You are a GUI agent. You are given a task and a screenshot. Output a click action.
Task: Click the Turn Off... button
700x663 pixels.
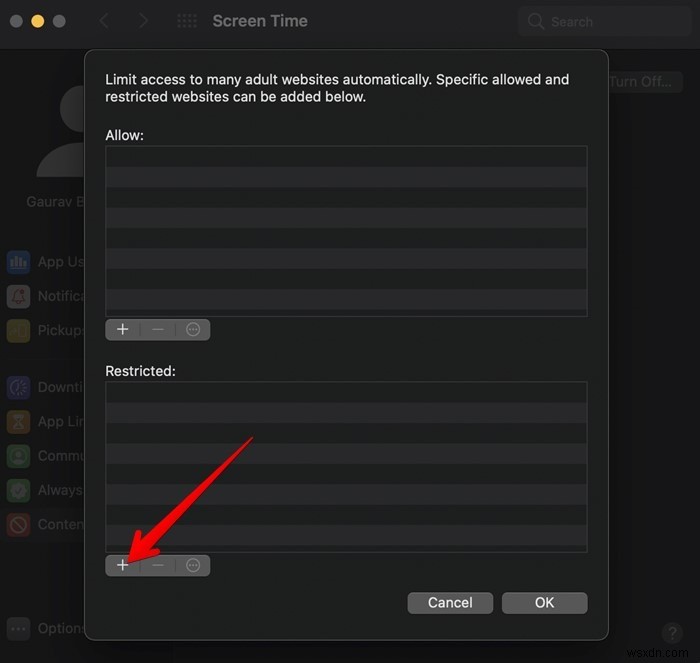(645, 82)
